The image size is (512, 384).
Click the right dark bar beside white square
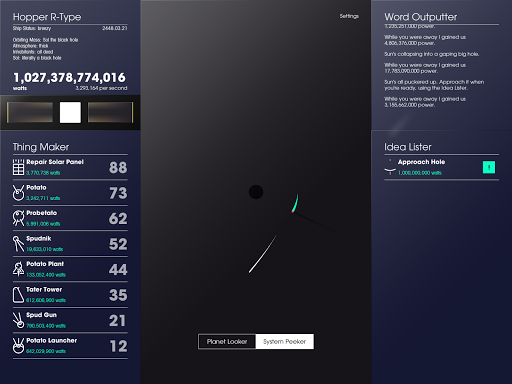click(110, 112)
